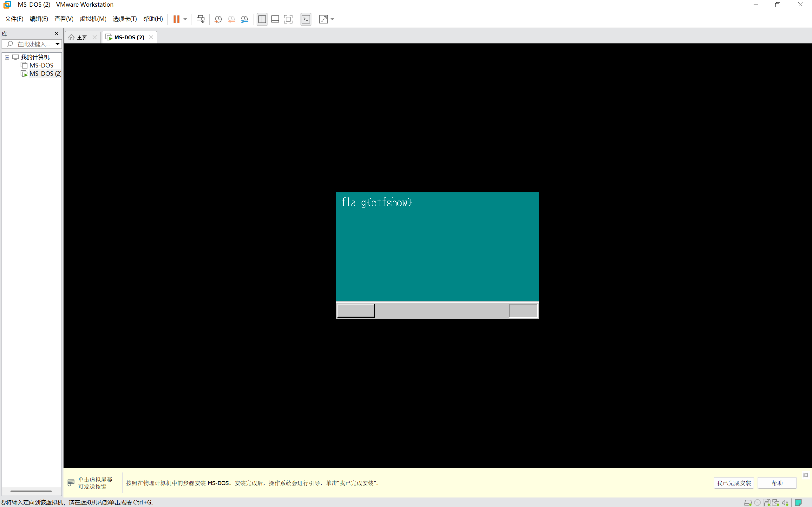812x507 pixels.
Task: Take a snapshot using the clock icon
Action: (x=218, y=19)
